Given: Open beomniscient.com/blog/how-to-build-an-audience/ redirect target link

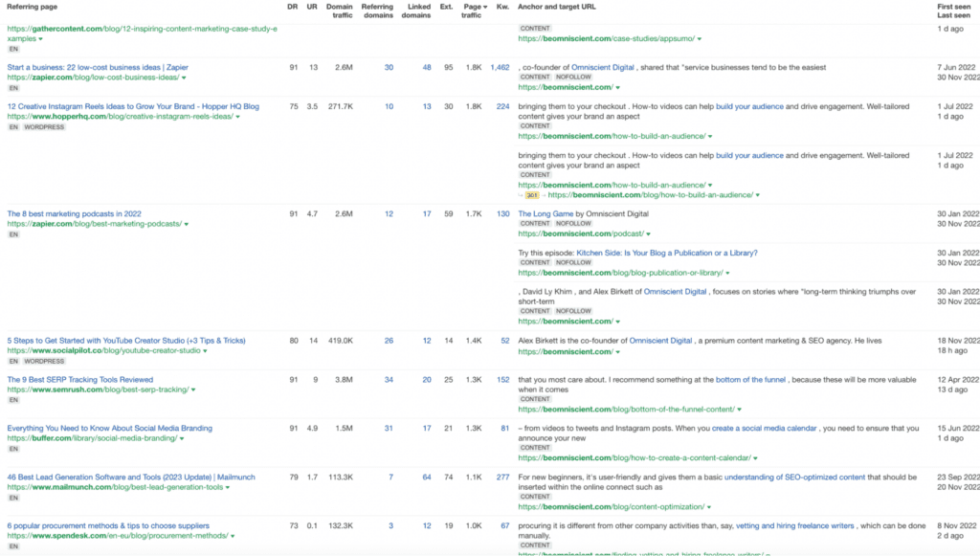Looking at the screenshot, I should pos(651,195).
